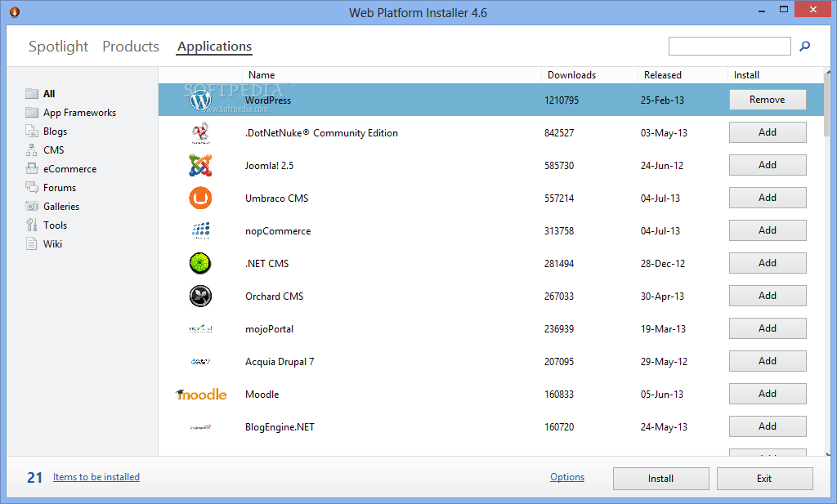Click the All category folder icon
The height and width of the screenshot is (504, 837).
click(x=32, y=93)
